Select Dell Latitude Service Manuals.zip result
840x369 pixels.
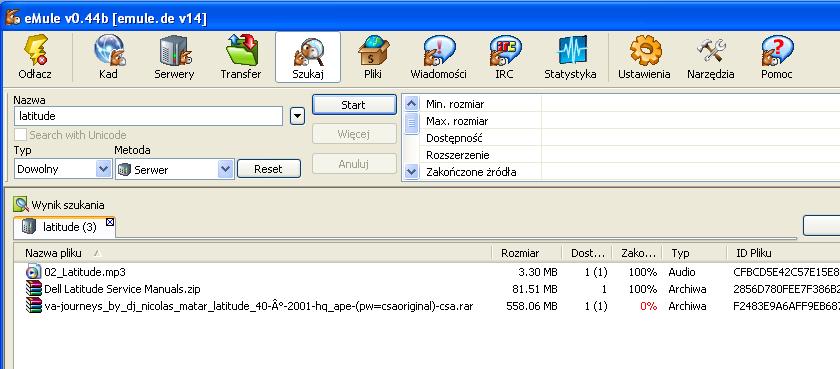[x=122, y=289]
